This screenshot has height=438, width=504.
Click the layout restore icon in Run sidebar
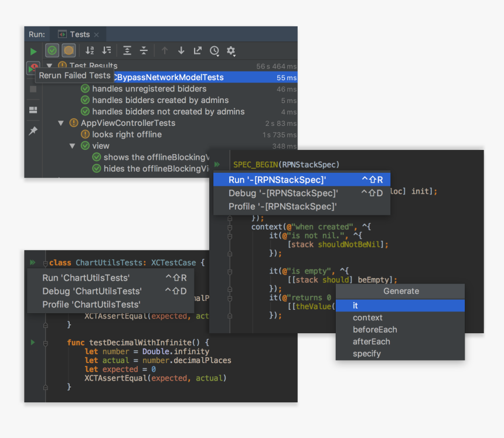33,110
